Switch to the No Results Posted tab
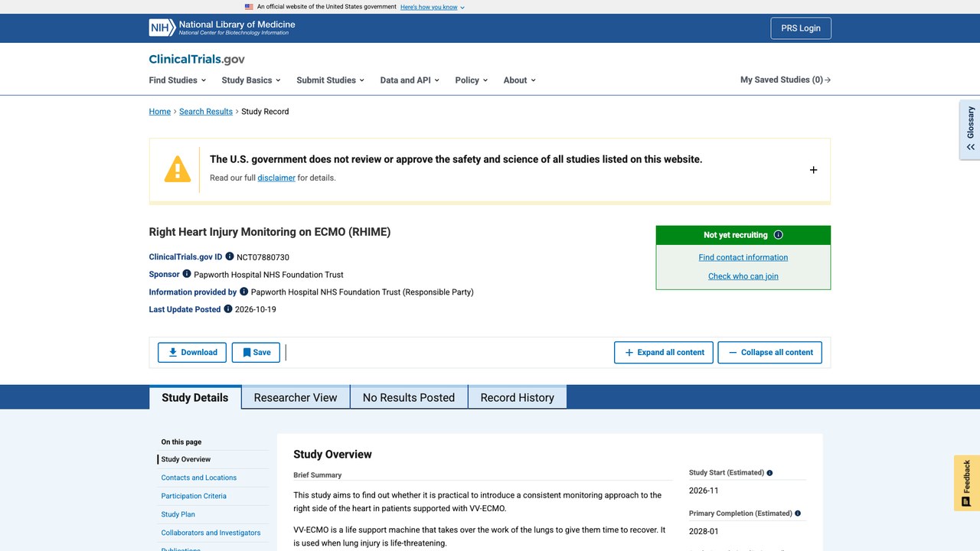This screenshot has width=980, height=551. pyautogui.click(x=409, y=397)
